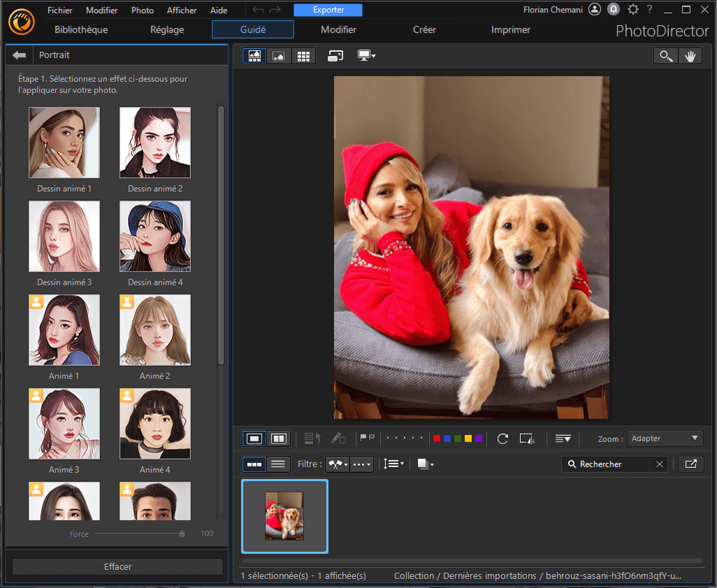Viewport: 717px width, 588px height.
Task: Switch thumbnails to list view
Action: 278,464
